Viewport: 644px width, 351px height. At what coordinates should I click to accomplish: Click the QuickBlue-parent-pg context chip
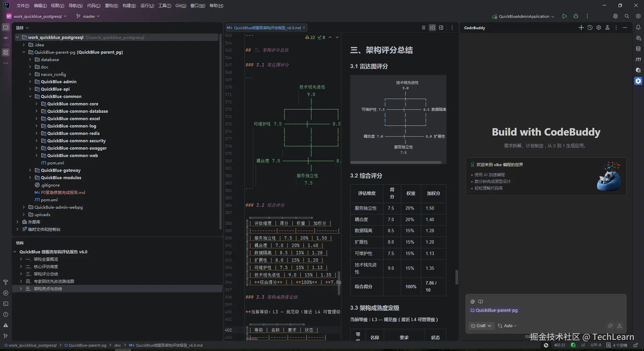[x=494, y=310]
